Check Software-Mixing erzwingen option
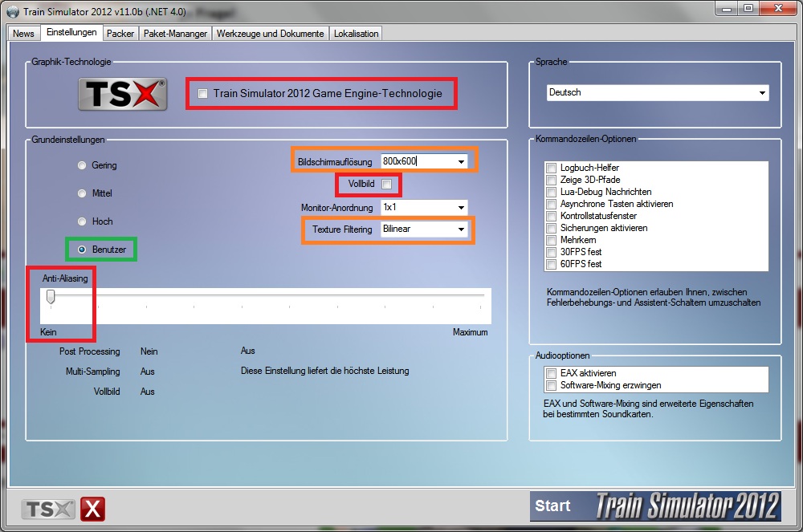This screenshot has height=532, width=803. (x=551, y=385)
